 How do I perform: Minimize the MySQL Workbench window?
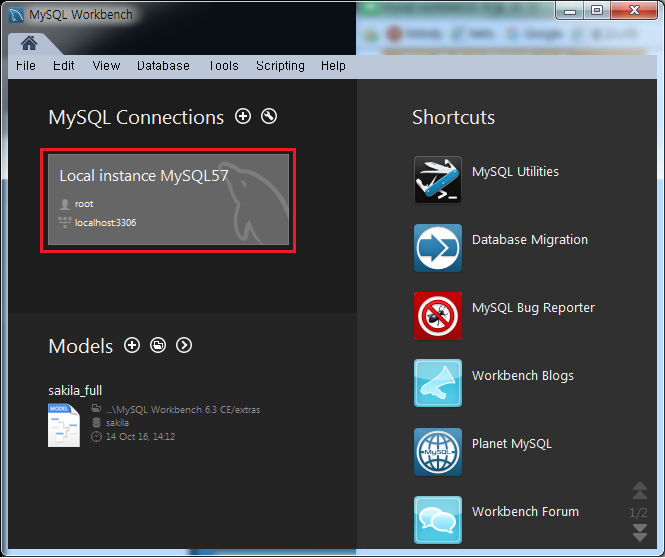(570, 11)
